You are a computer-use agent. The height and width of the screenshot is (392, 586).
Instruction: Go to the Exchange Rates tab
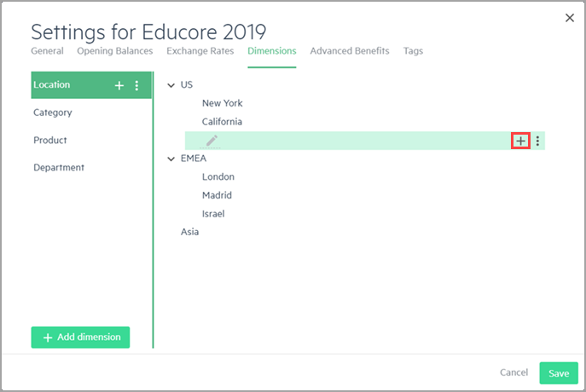200,51
